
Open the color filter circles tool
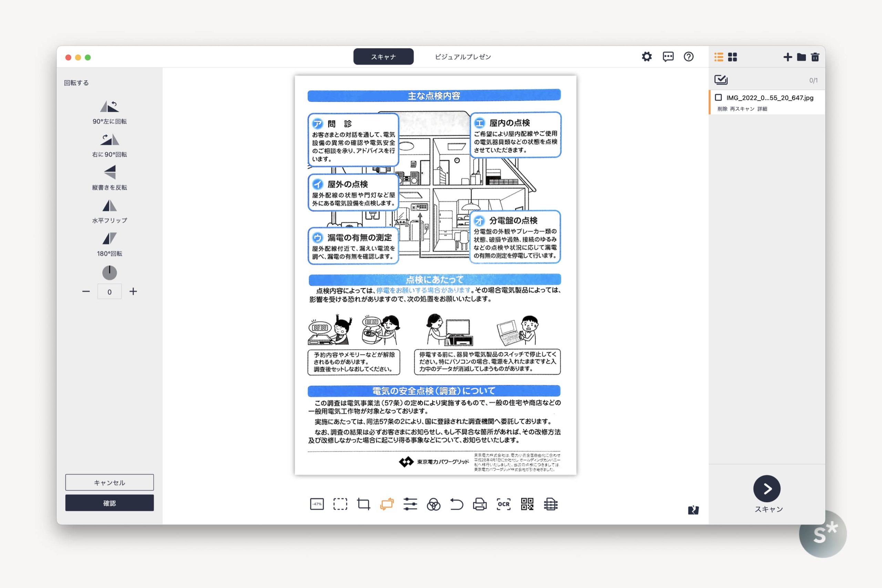[433, 504]
